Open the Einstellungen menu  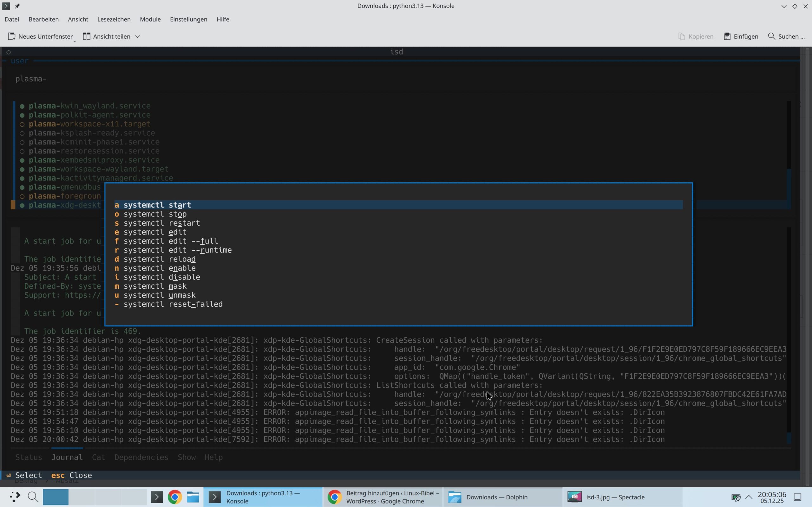click(x=188, y=19)
